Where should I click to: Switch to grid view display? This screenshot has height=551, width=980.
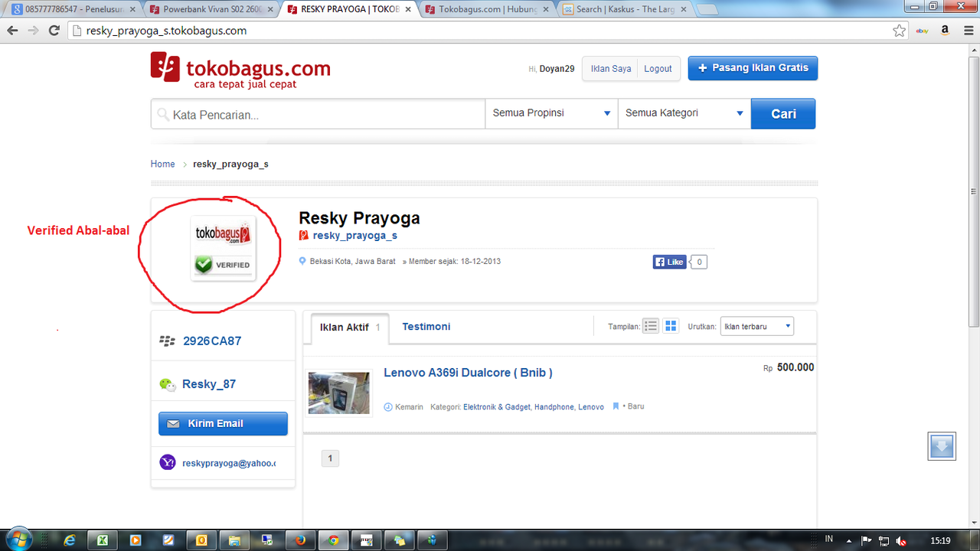tap(671, 326)
